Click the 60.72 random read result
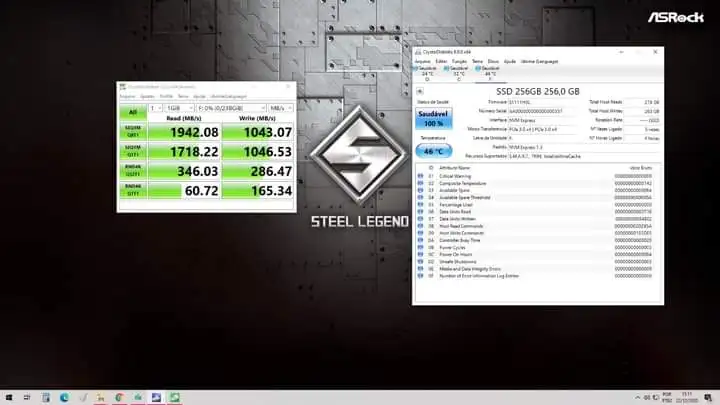 [184, 190]
